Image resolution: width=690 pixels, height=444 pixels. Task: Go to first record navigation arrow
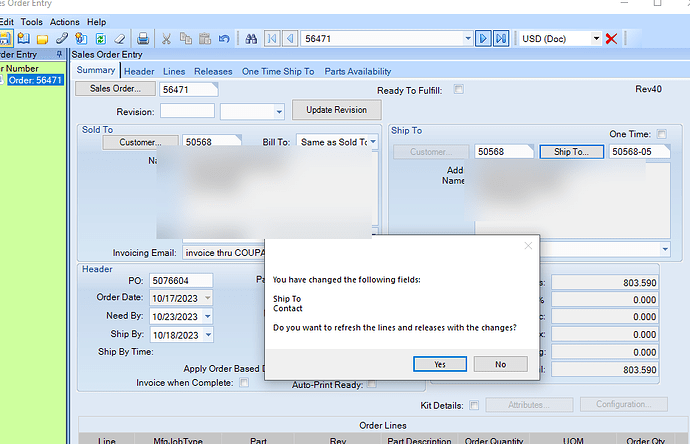272,39
